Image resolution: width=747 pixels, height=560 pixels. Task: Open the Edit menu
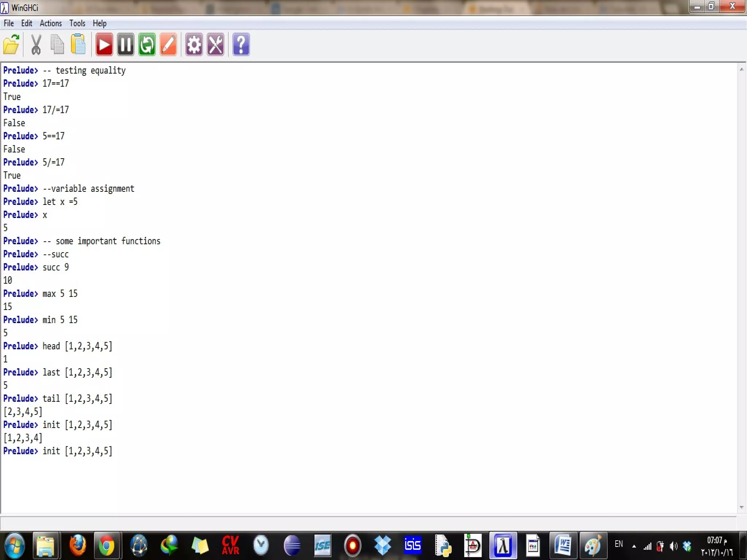(x=27, y=23)
